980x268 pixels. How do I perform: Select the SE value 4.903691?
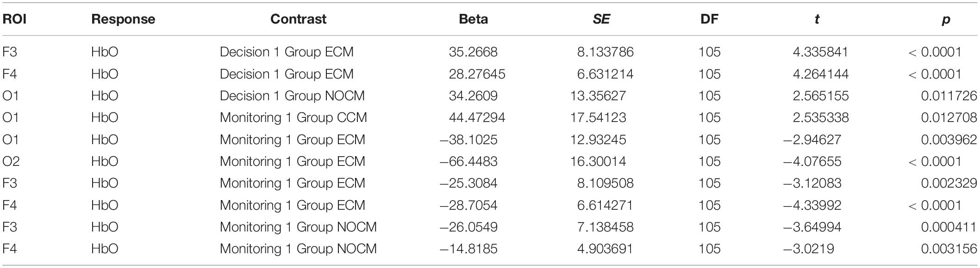click(x=605, y=249)
